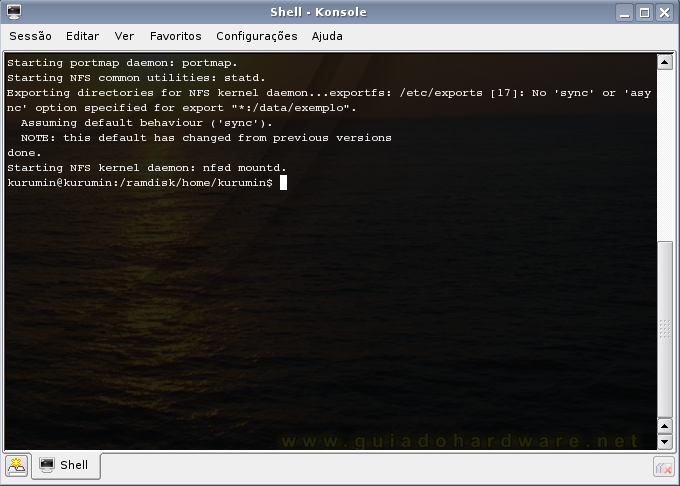Click the terminal scrollbar thumb
The image size is (680, 486).
tap(665, 329)
